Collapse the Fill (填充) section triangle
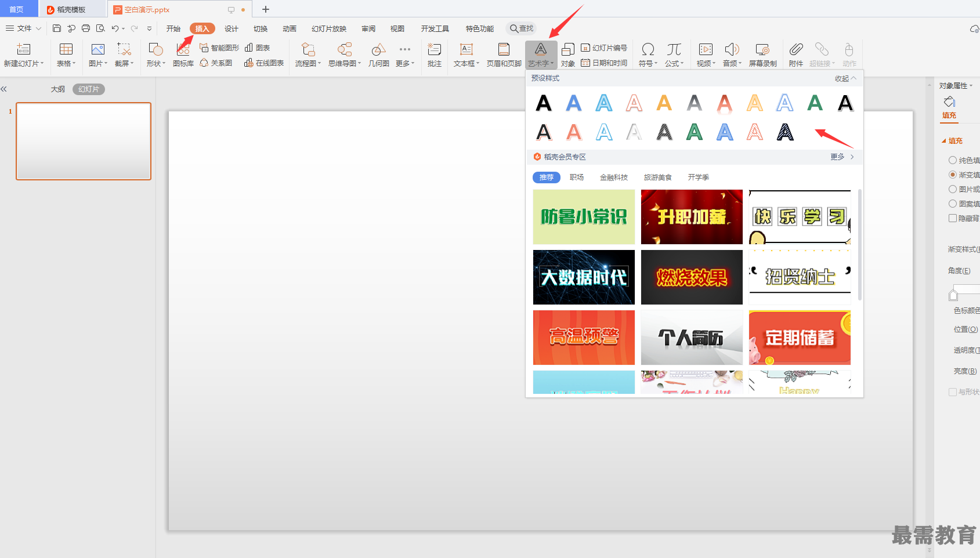Screen dimensions: 980x558 (944, 141)
